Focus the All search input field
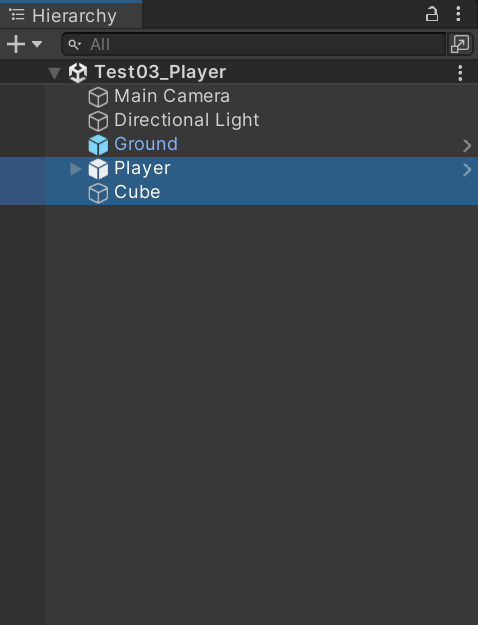This screenshot has width=478, height=625. point(254,44)
